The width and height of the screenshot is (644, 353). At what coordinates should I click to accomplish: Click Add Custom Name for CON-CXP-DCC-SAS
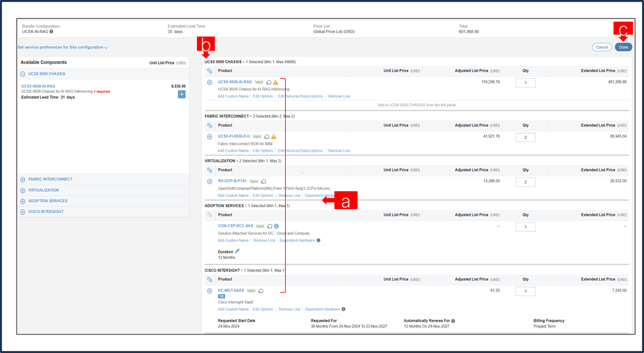233,240
